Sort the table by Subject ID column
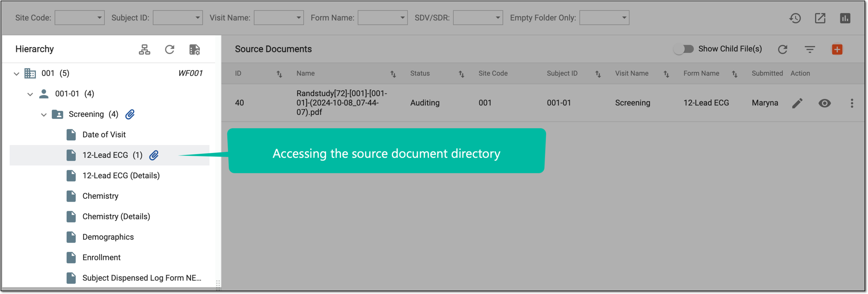The height and width of the screenshot is (294, 868). 598,73
